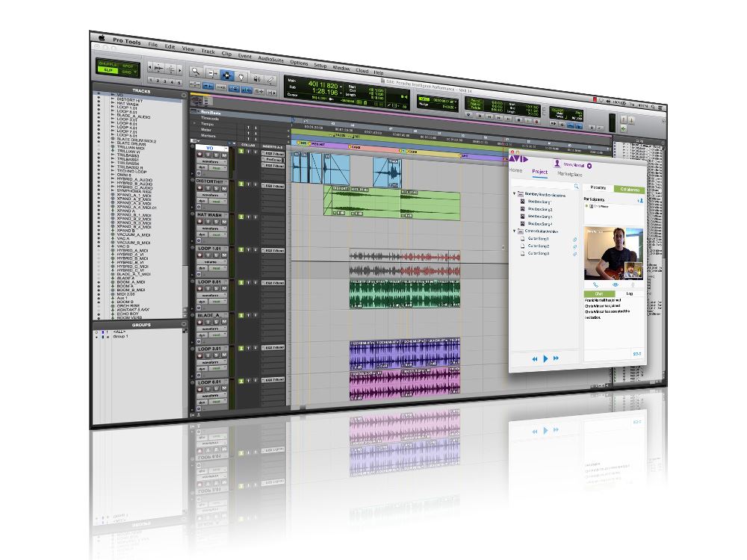Toggle input monitoring on DISTORTHIT track
Viewport: 747px width, 560px height.
coord(208,189)
